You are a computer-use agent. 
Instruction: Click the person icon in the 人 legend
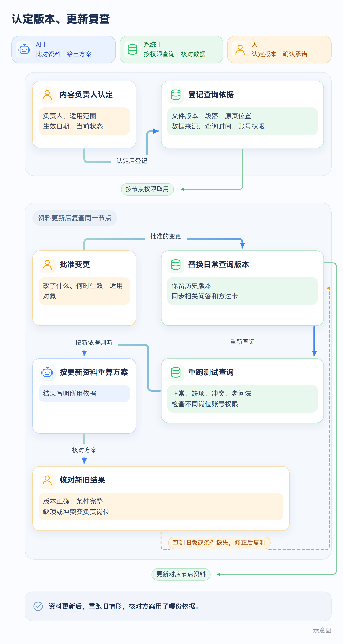(x=240, y=49)
